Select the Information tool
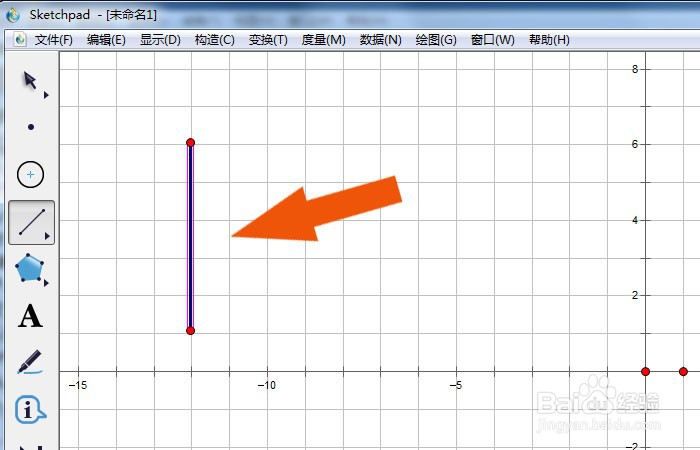This screenshot has height=450, width=700. point(30,409)
